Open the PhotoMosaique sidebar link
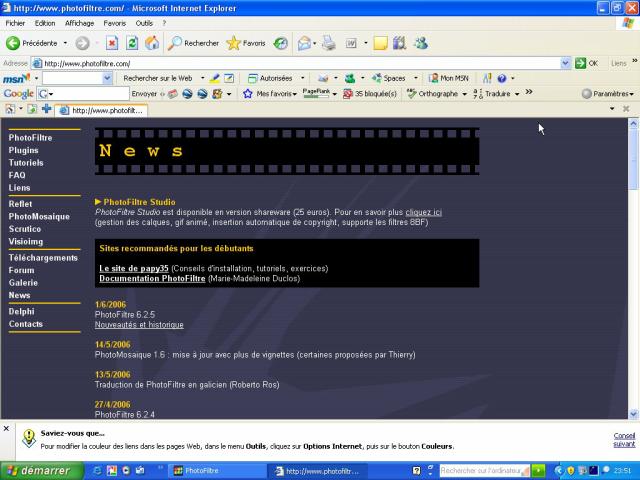640x480 pixels. (x=39, y=216)
